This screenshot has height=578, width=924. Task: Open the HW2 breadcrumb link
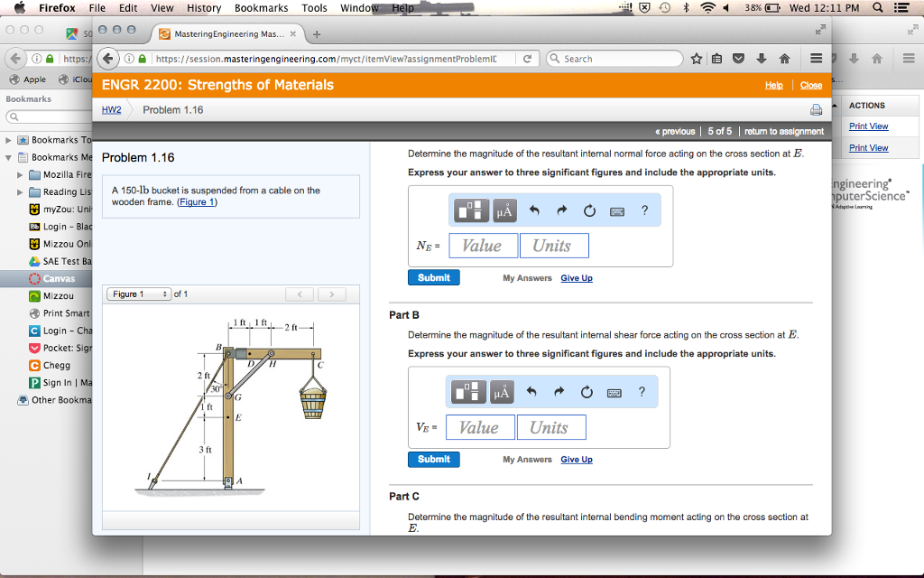pos(111,109)
